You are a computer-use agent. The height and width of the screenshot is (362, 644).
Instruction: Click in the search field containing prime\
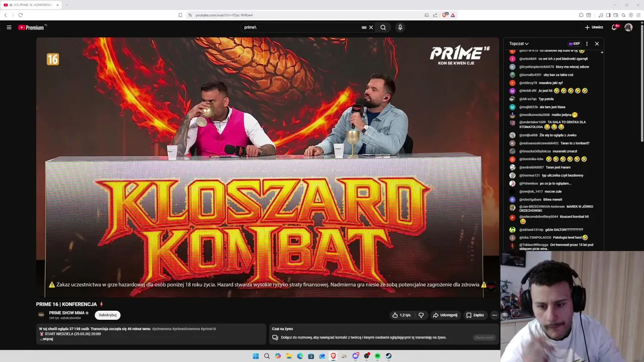coord(301,27)
